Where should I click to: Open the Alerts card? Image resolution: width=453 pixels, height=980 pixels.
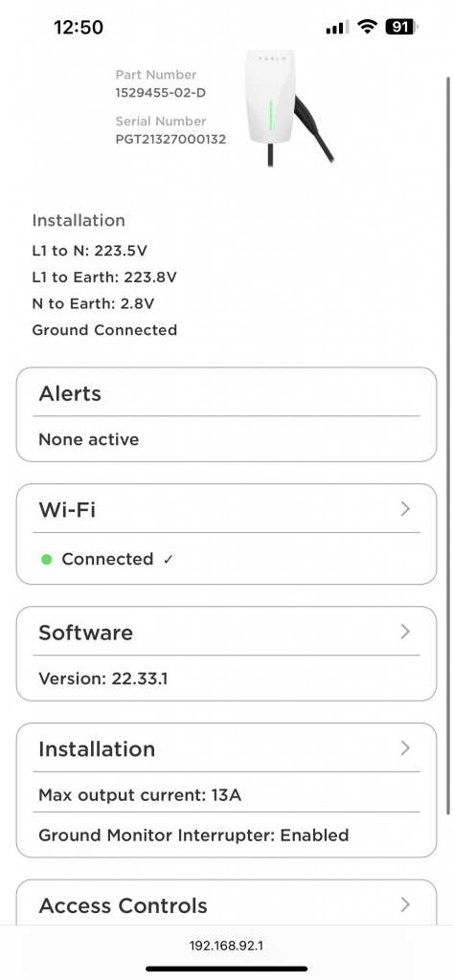pyautogui.click(x=226, y=414)
